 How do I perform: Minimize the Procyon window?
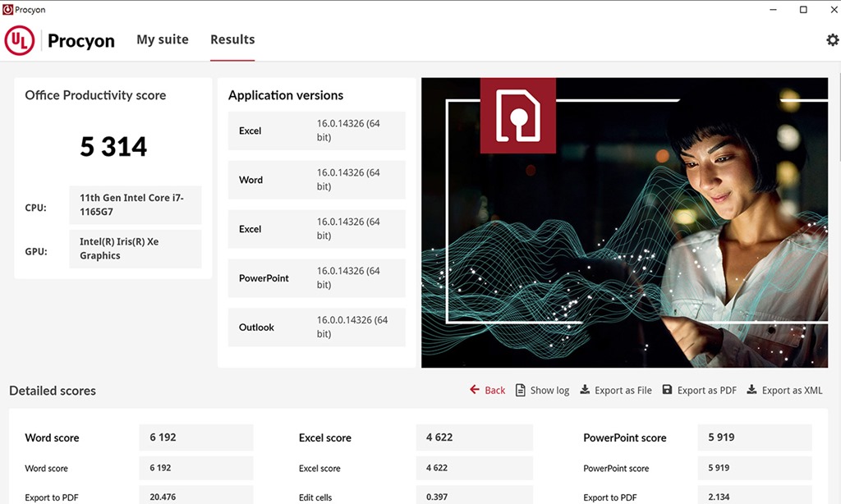[x=774, y=10]
